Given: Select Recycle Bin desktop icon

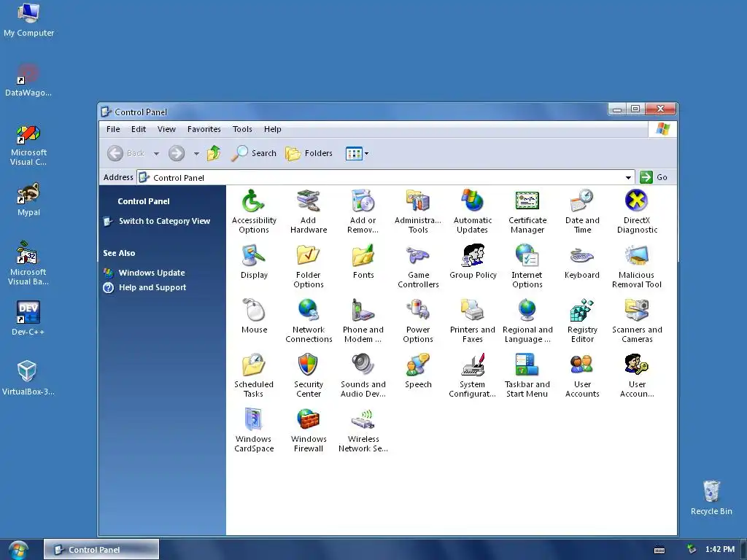Looking at the screenshot, I should [x=711, y=497].
